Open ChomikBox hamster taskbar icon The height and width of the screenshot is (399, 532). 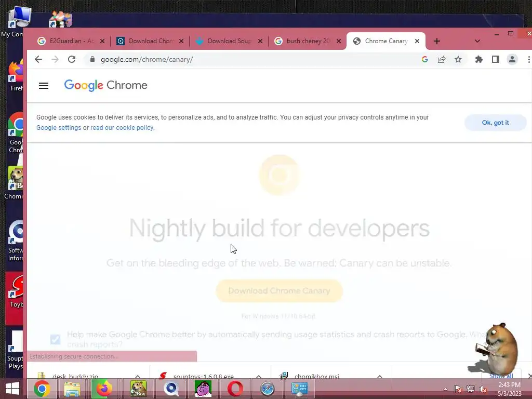pyautogui.click(x=139, y=389)
